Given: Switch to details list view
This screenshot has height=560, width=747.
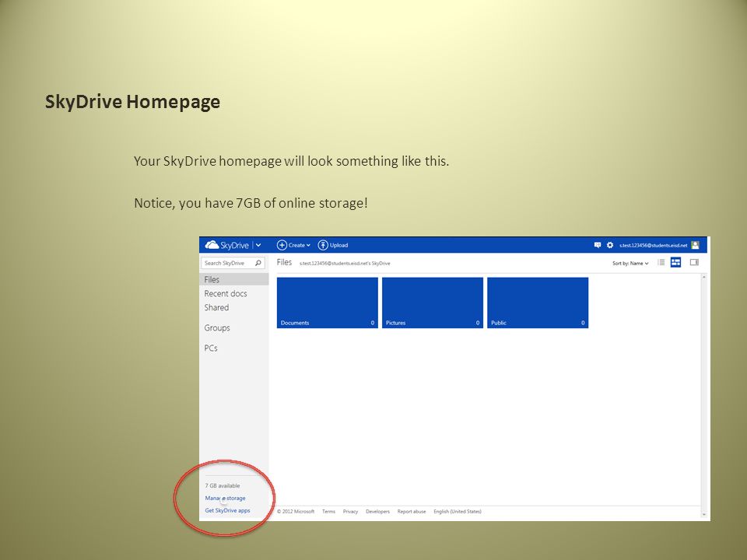Looking at the screenshot, I should tap(661, 262).
